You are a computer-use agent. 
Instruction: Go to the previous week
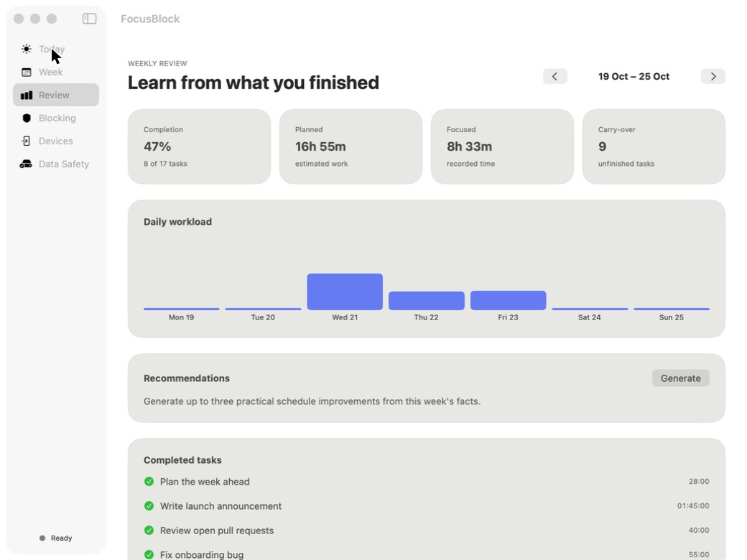pyautogui.click(x=555, y=76)
